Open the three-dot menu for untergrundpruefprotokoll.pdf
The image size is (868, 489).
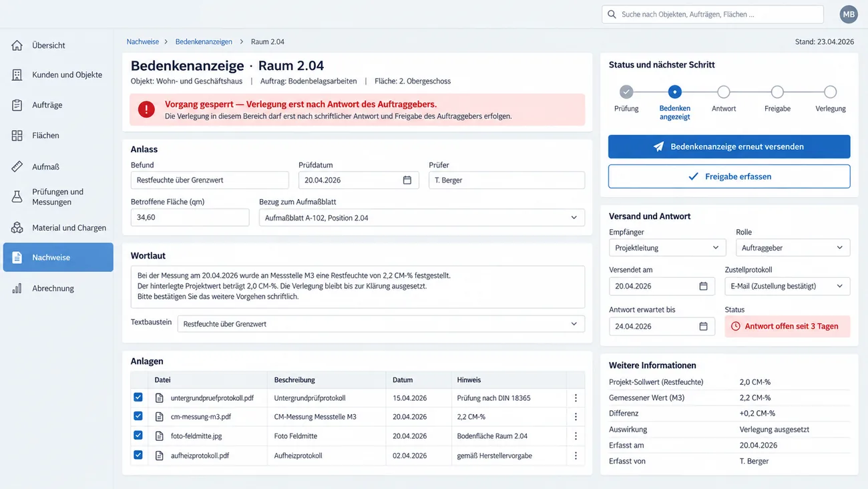[x=576, y=397]
